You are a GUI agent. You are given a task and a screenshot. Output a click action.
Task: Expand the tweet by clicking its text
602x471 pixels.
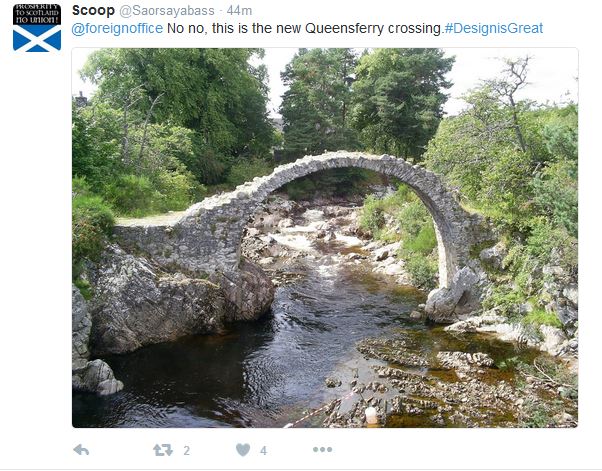click(x=307, y=28)
